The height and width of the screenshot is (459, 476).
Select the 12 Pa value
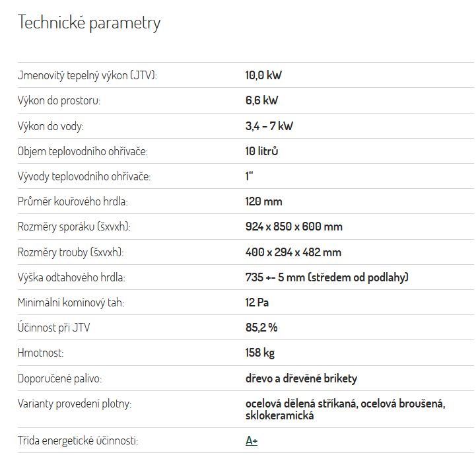tap(257, 302)
